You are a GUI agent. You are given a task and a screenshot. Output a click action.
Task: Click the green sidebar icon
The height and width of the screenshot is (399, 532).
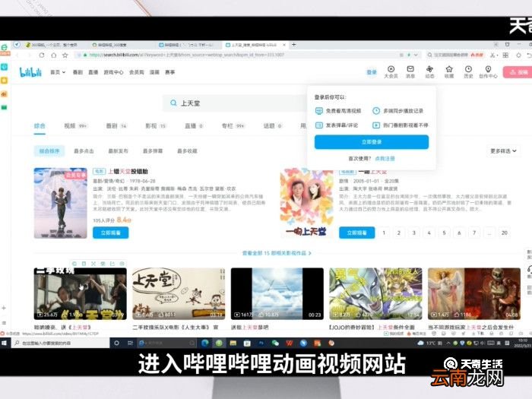click(x=4, y=107)
